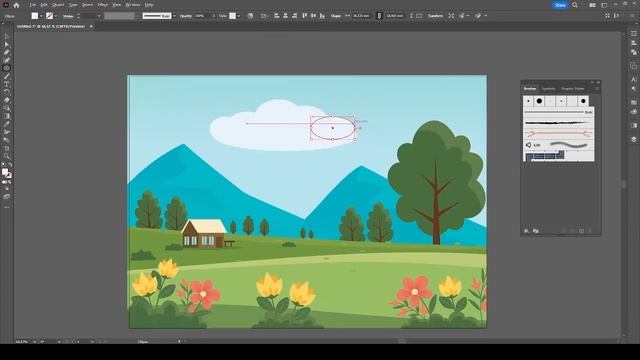Open the Window menu
This screenshot has width=640, height=360.
pyautogui.click(x=133, y=5)
